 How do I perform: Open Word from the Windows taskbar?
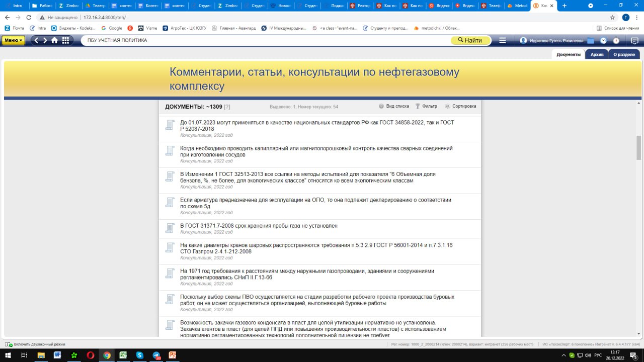point(57,355)
